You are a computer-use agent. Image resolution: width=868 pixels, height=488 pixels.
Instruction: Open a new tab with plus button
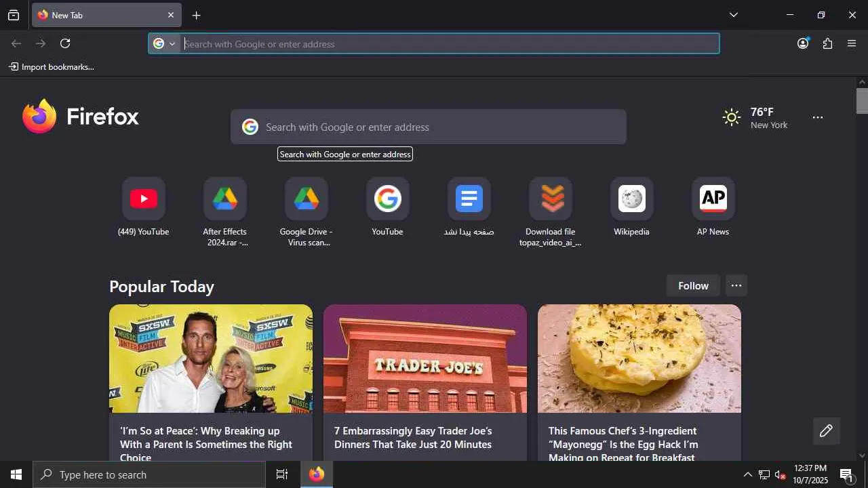[x=196, y=16]
